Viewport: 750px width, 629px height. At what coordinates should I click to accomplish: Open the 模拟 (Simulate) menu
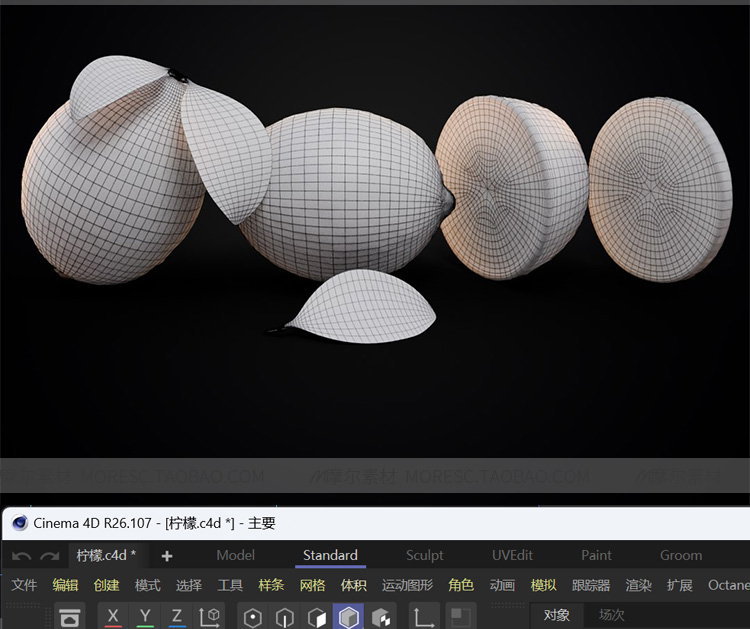pos(543,585)
